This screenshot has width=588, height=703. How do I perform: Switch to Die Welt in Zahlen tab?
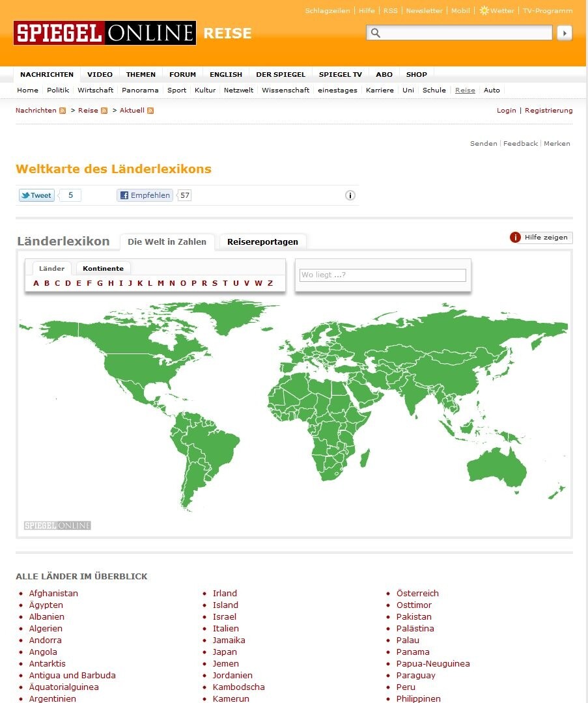pyautogui.click(x=167, y=241)
